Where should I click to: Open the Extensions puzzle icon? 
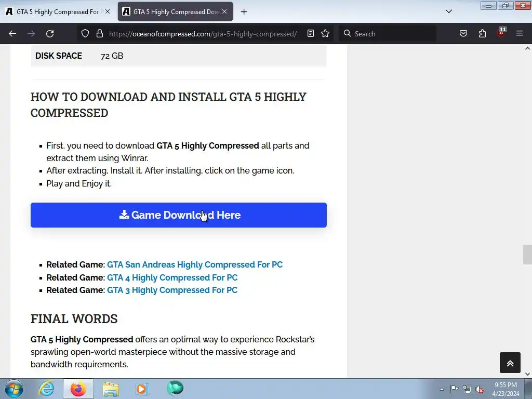tap(482, 34)
